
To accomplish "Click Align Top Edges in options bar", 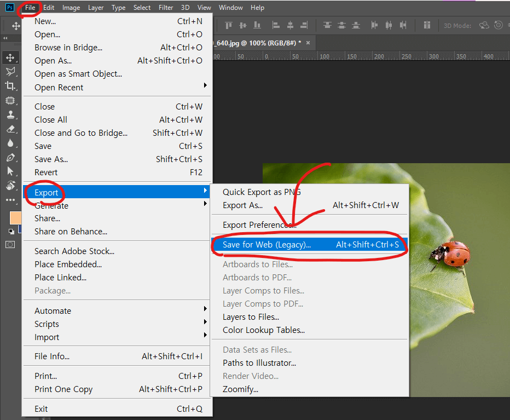I will click(x=229, y=25).
